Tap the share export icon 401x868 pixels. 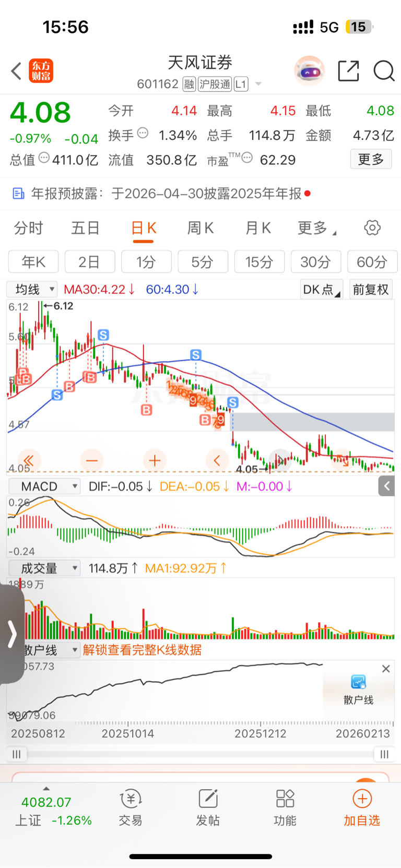click(x=348, y=71)
